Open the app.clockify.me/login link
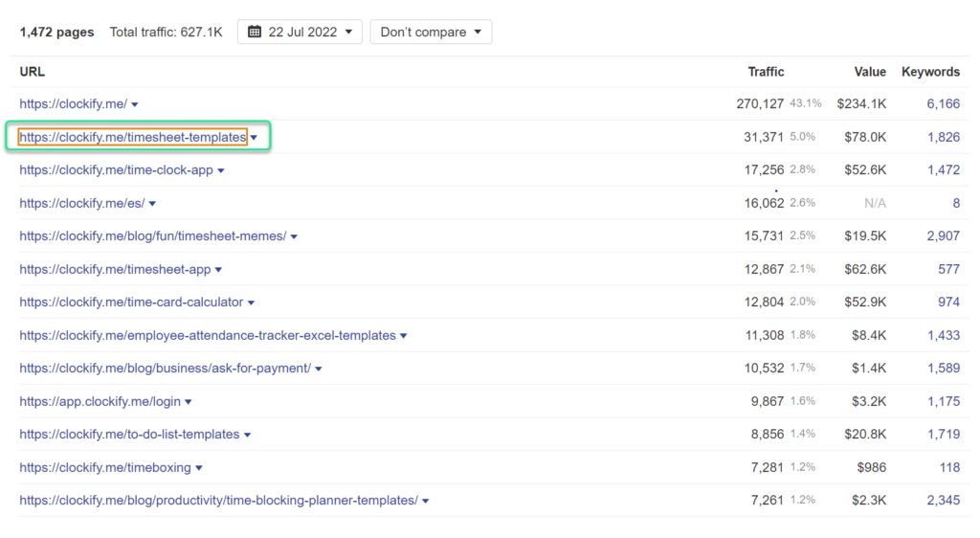 tap(100, 401)
